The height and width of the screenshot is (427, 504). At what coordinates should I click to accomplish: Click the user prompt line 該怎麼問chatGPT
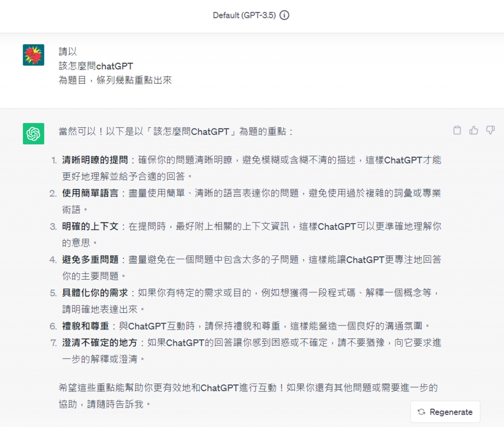(96, 66)
